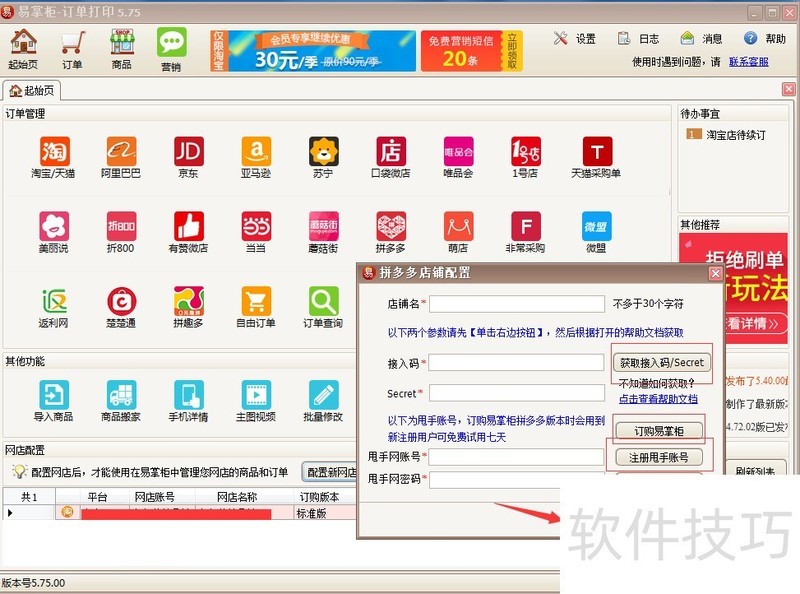Click the 注册甩手账号 button
Screen dimensions: 800x594
pos(659,457)
